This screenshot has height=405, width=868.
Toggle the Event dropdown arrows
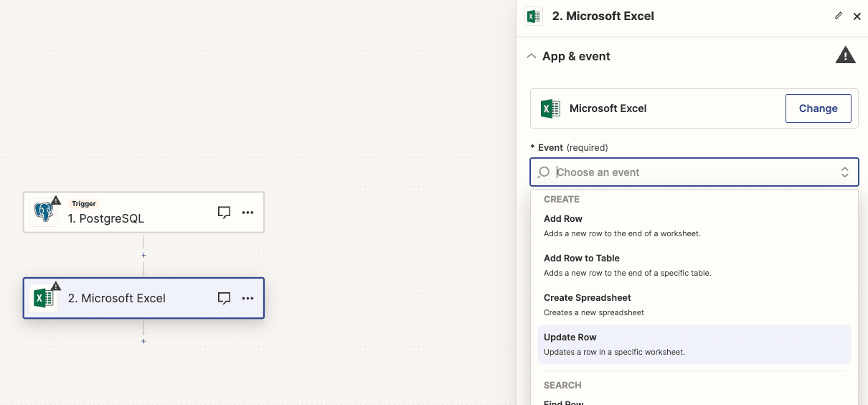click(x=844, y=172)
